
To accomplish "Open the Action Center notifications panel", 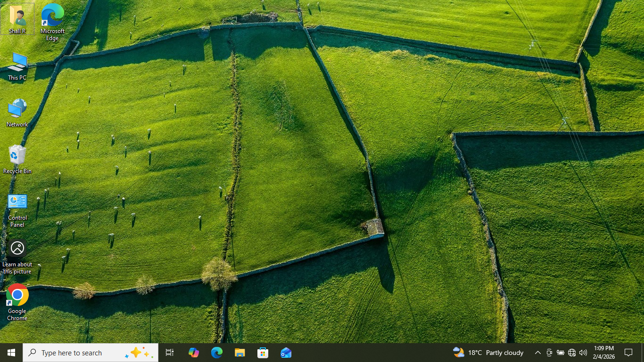I will tap(628, 353).
